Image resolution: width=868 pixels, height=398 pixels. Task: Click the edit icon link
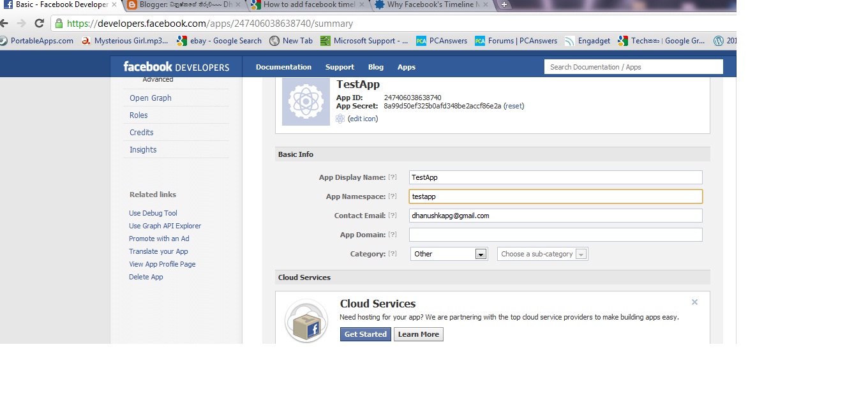(363, 119)
